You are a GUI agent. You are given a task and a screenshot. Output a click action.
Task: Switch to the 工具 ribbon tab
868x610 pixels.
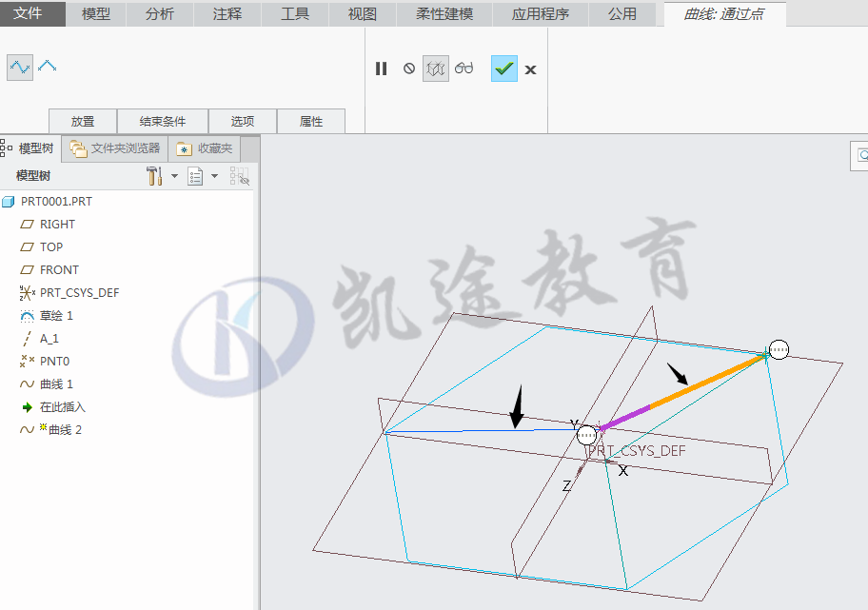coord(295,14)
